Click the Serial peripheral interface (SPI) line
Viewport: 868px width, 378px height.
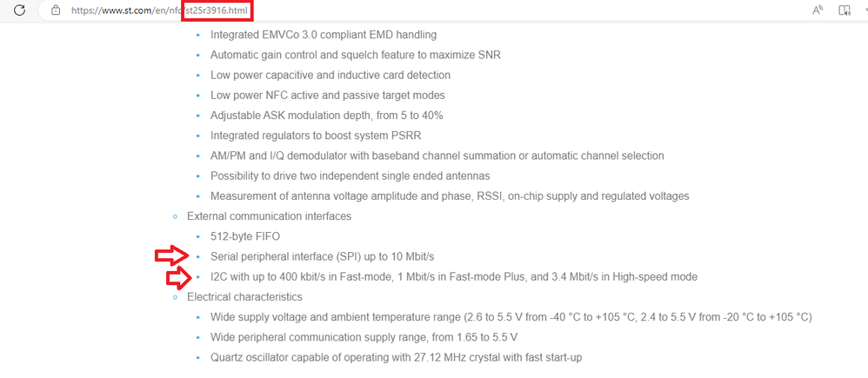(322, 256)
